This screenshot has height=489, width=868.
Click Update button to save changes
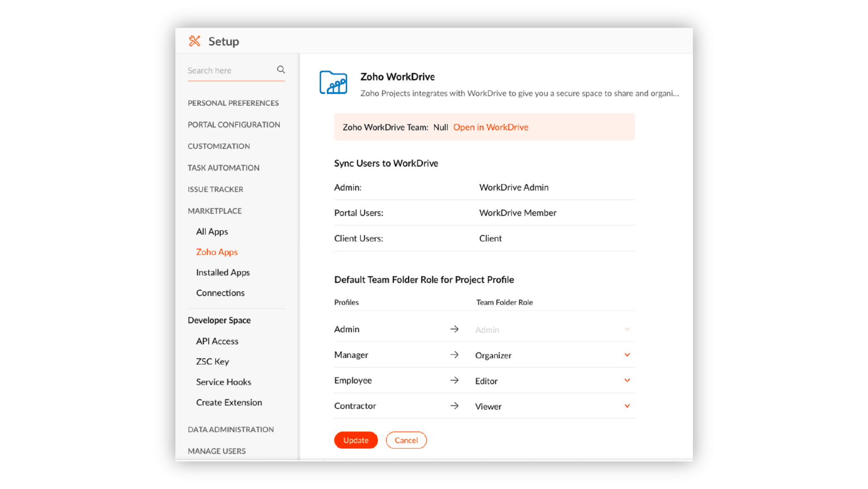pos(355,440)
